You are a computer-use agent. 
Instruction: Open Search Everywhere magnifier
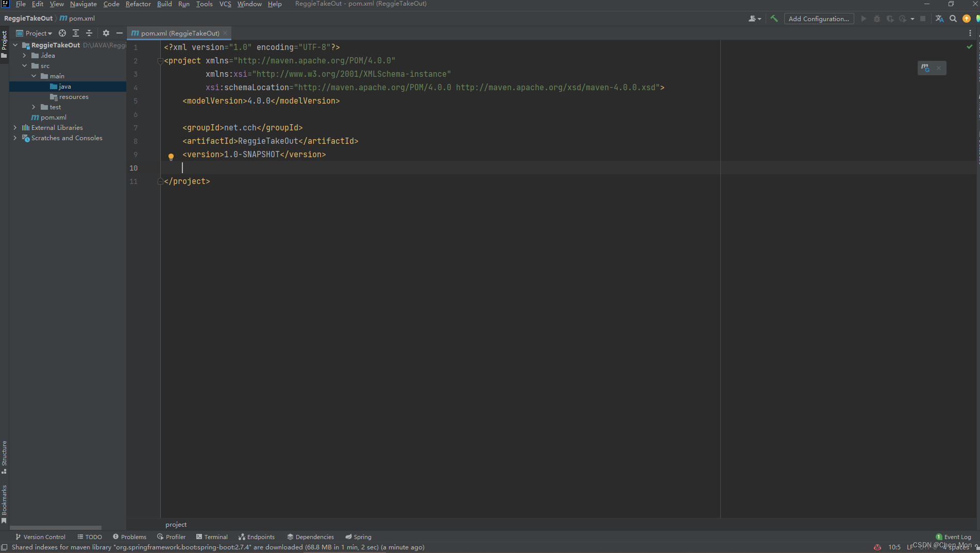953,19
